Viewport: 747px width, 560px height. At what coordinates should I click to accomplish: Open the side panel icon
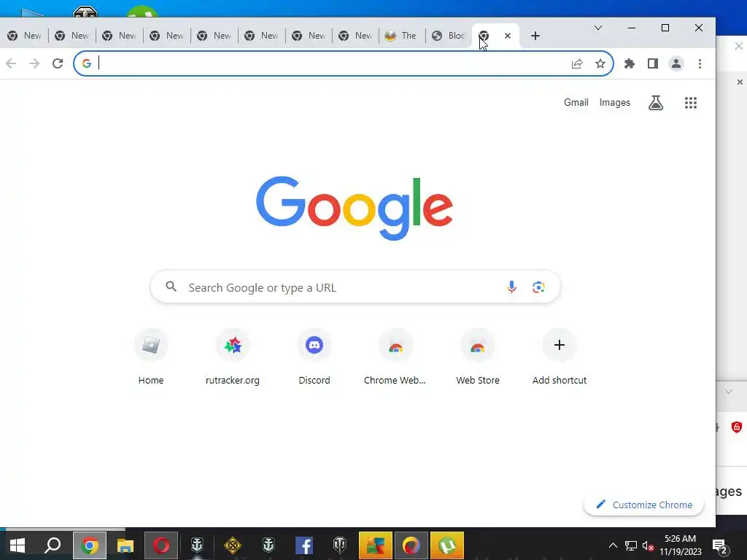click(x=653, y=63)
